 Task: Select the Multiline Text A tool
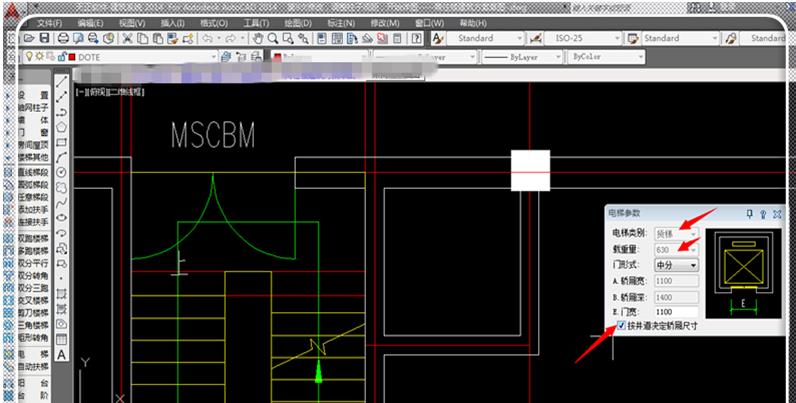[61, 354]
